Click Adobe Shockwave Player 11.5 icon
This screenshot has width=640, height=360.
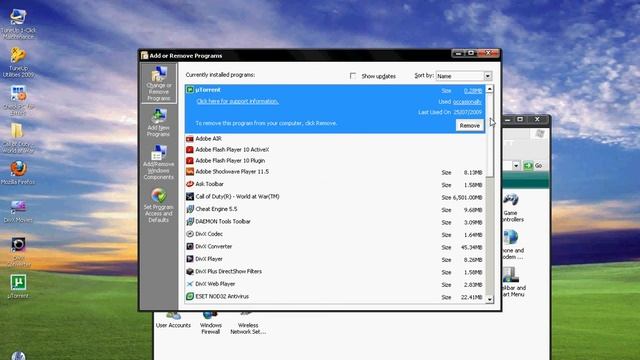coord(190,172)
